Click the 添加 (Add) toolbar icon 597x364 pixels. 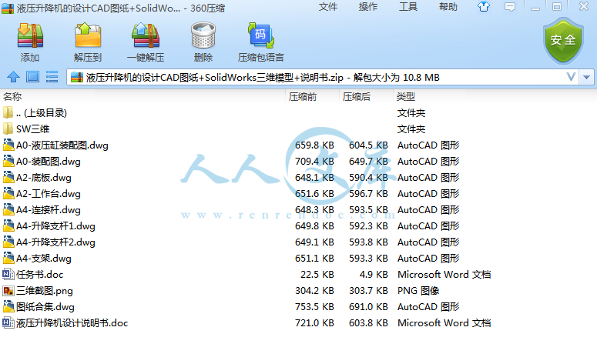point(30,35)
